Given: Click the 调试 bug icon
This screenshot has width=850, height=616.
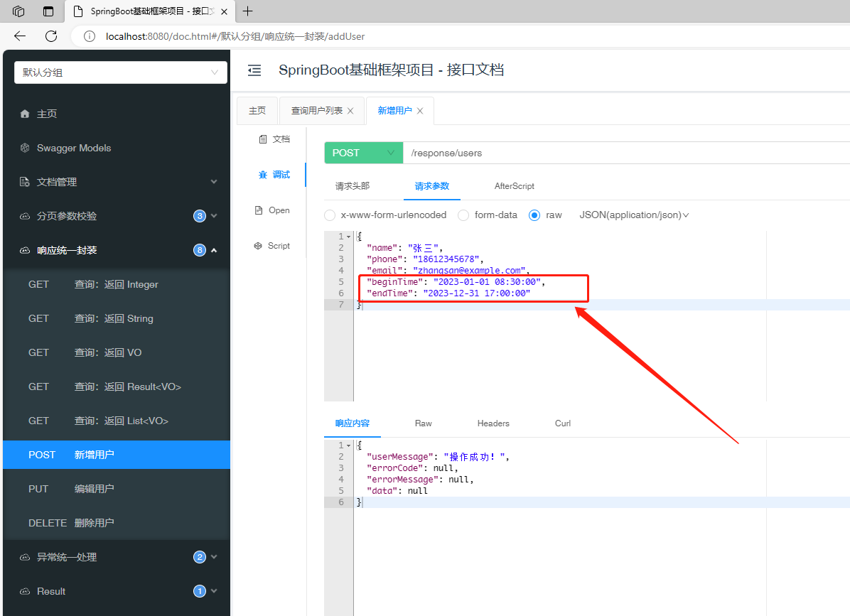Looking at the screenshot, I should (x=263, y=175).
